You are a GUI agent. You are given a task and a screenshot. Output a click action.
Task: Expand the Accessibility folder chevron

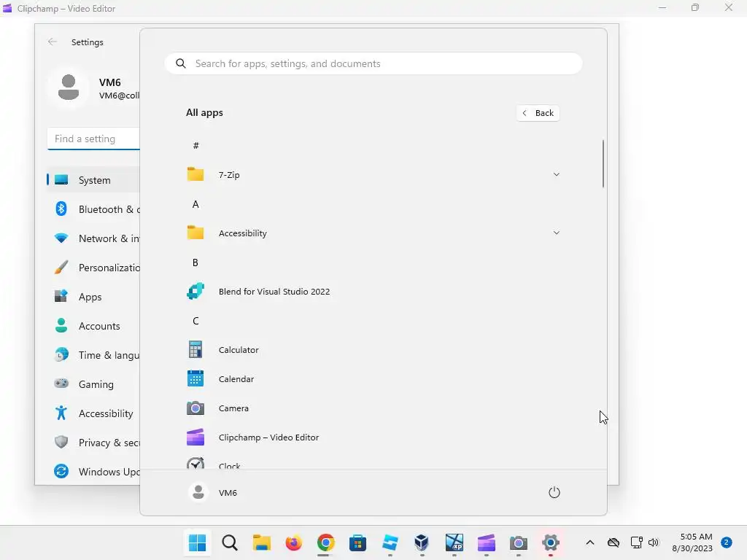pos(556,233)
